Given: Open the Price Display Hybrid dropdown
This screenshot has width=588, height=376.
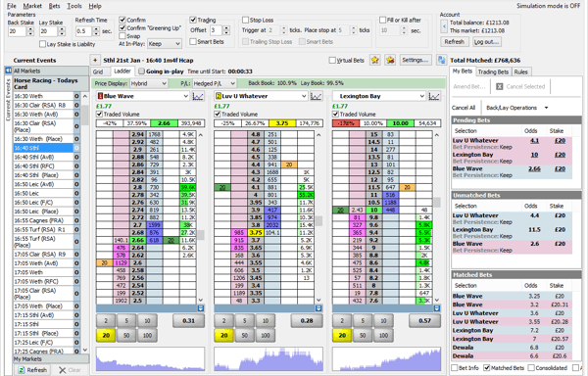Looking at the screenshot, I should (149, 83).
